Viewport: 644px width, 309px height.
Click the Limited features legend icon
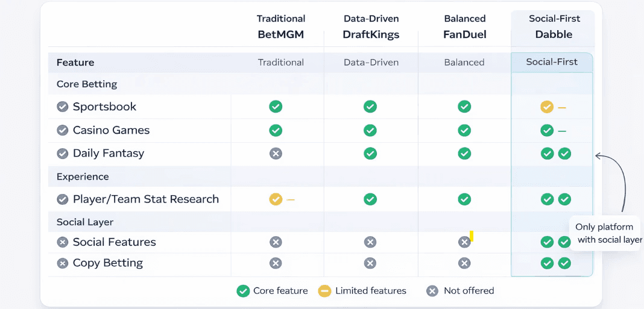[x=325, y=291]
